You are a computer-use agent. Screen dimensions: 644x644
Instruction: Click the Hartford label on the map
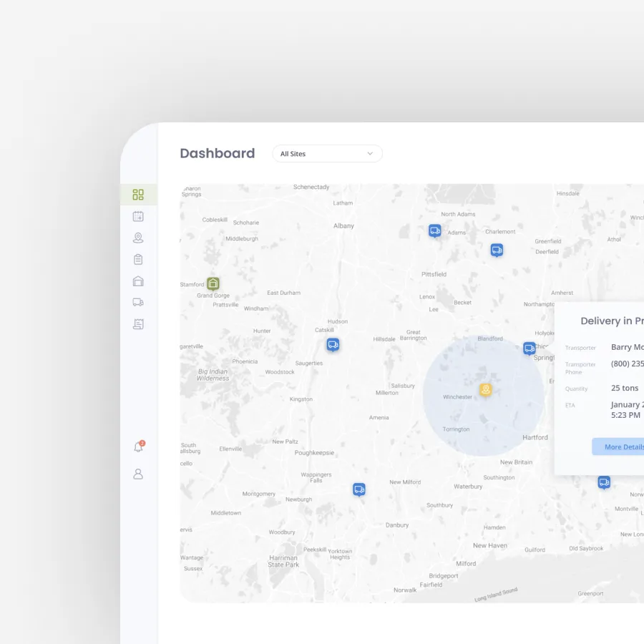[535, 437]
